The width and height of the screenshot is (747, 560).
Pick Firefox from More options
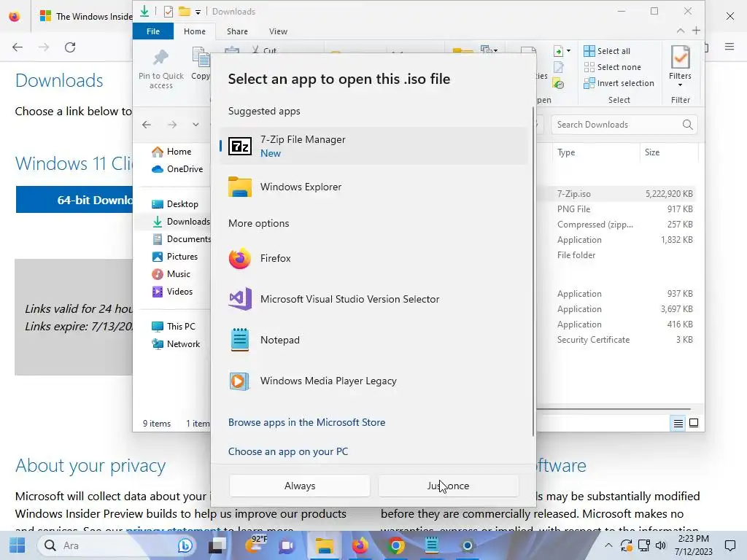coord(373,258)
